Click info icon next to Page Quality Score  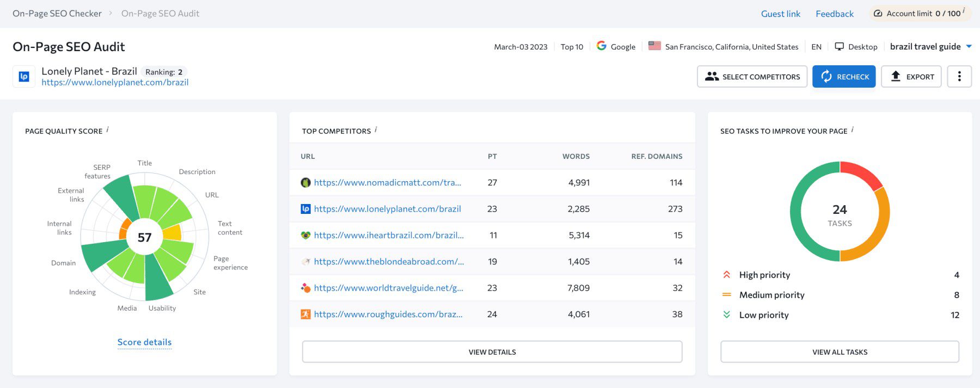(x=107, y=130)
